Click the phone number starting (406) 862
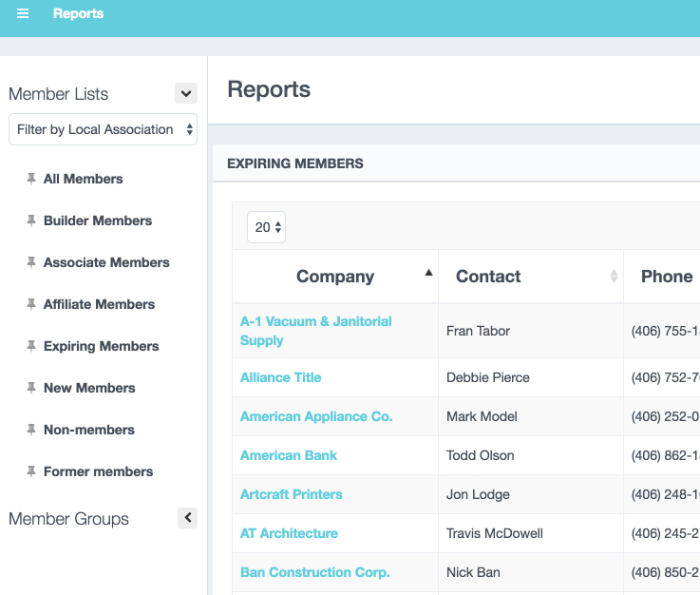Image resolution: width=700 pixels, height=595 pixels. (665, 455)
